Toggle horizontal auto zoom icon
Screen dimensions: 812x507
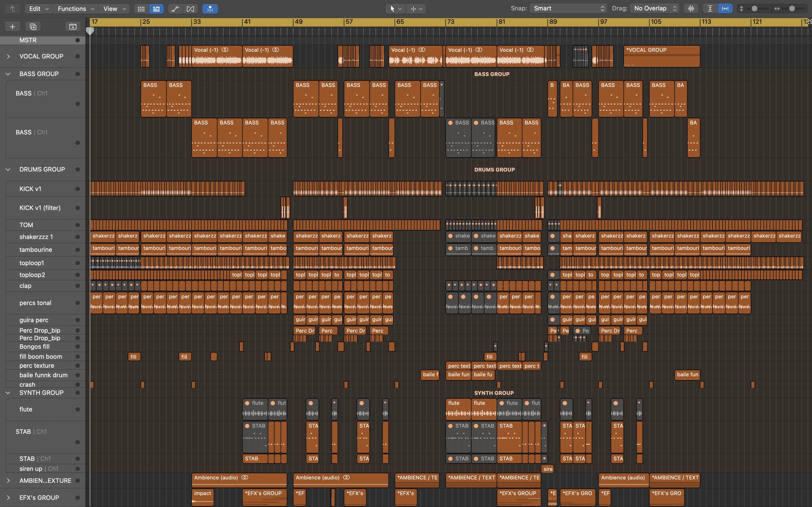pos(725,9)
